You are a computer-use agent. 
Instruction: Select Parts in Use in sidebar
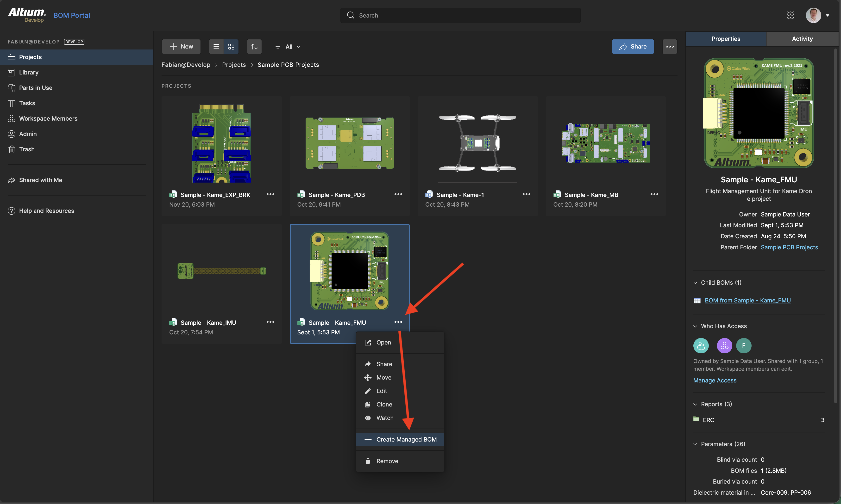point(35,87)
